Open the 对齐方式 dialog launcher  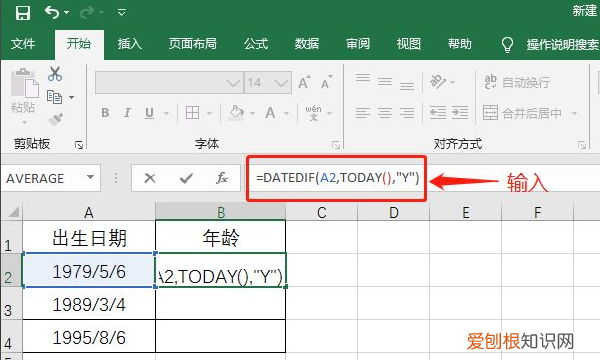[x=582, y=145]
